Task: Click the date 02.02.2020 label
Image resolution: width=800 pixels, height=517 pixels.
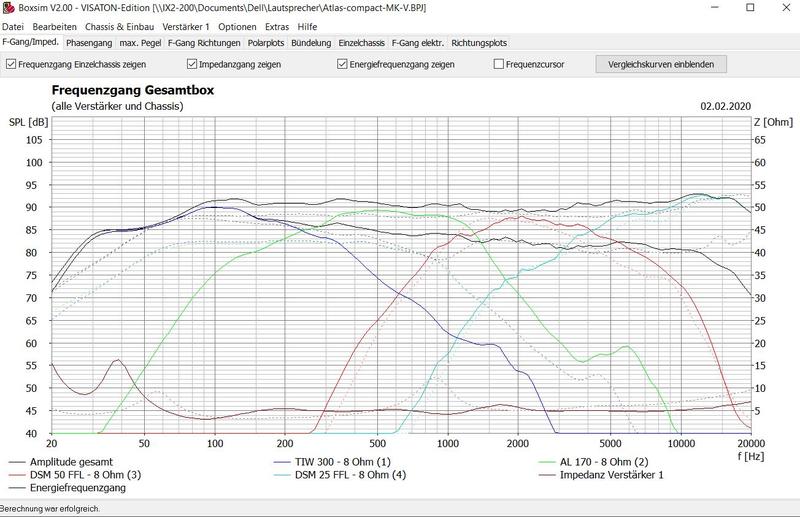Action: [726, 106]
